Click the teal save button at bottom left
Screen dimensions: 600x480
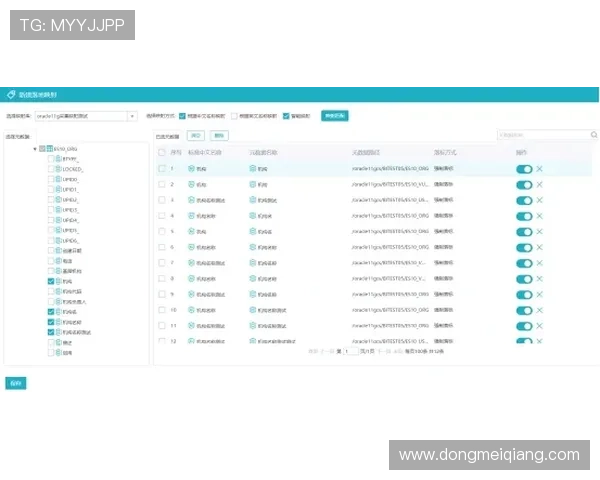(15, 383)
